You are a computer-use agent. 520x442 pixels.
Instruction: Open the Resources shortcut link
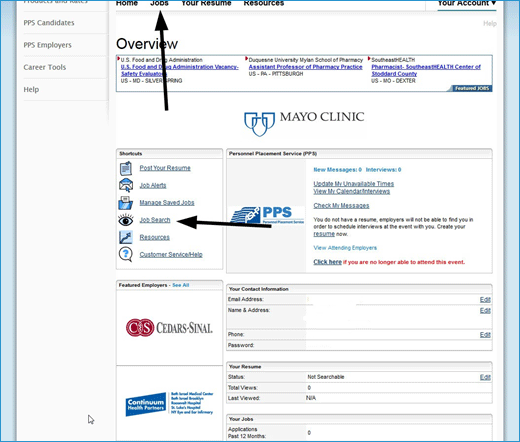pos(154,237)
